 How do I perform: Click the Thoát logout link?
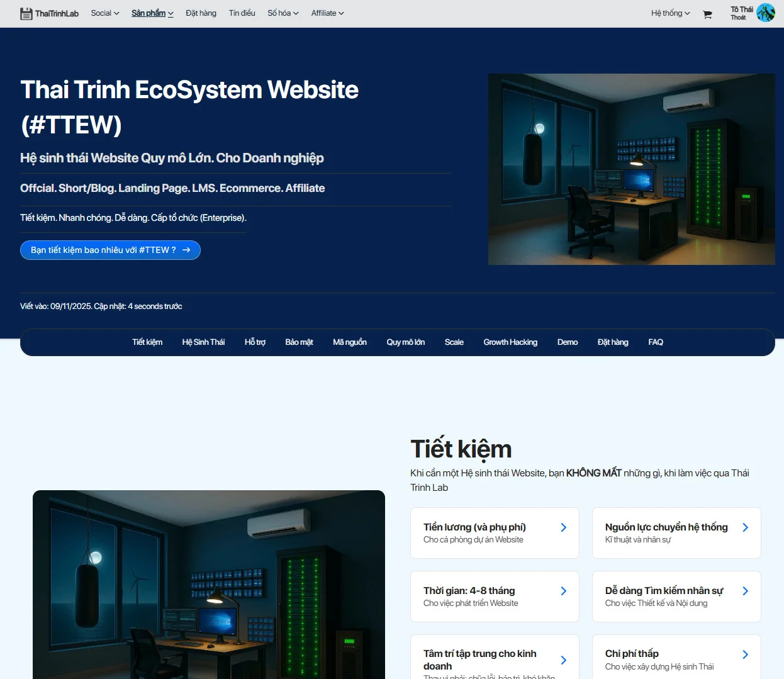click(738, 18)
